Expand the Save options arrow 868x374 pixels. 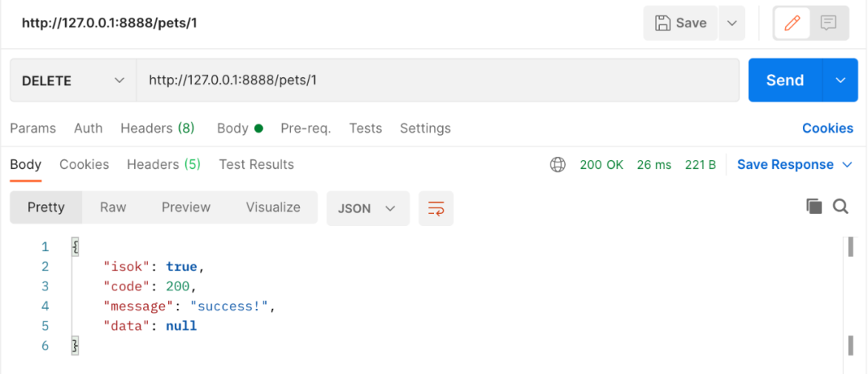click(731, 23)
